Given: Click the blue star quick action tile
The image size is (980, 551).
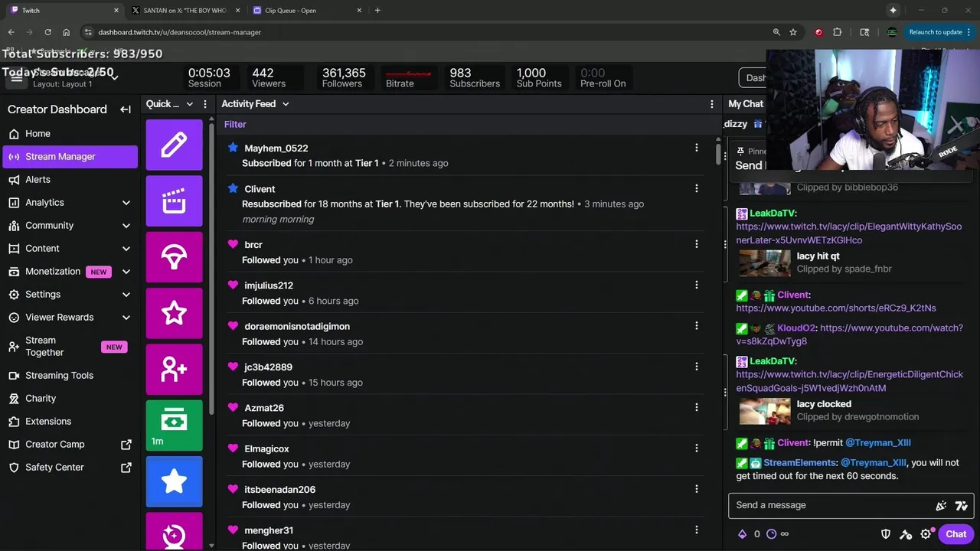Looking at the screenshot, I should pos(174,481).
